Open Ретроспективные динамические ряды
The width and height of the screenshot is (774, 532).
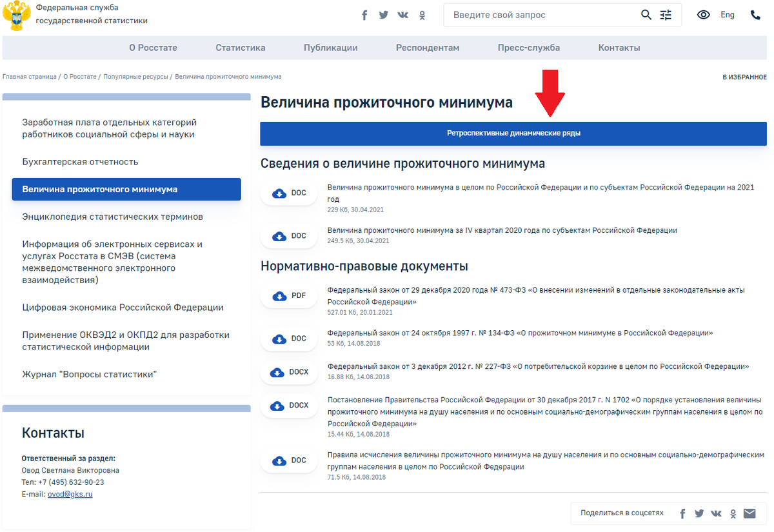(x=513, y=133)
